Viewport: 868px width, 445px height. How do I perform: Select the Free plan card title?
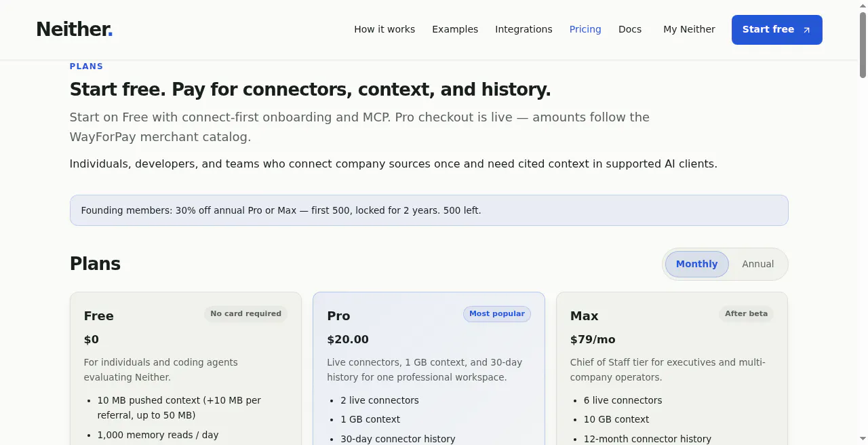click(99, 316)
